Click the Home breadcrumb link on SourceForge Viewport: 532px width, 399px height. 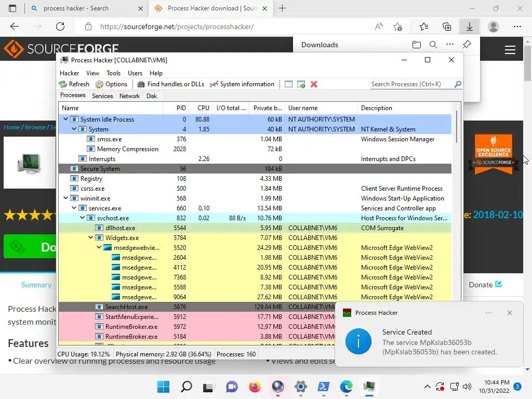[12, 127]
